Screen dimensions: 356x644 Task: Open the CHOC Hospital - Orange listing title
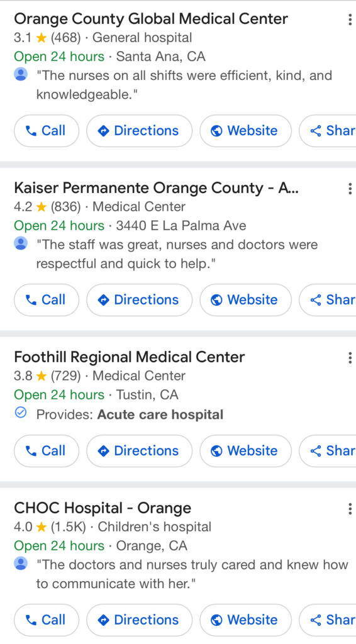(103, 508)
